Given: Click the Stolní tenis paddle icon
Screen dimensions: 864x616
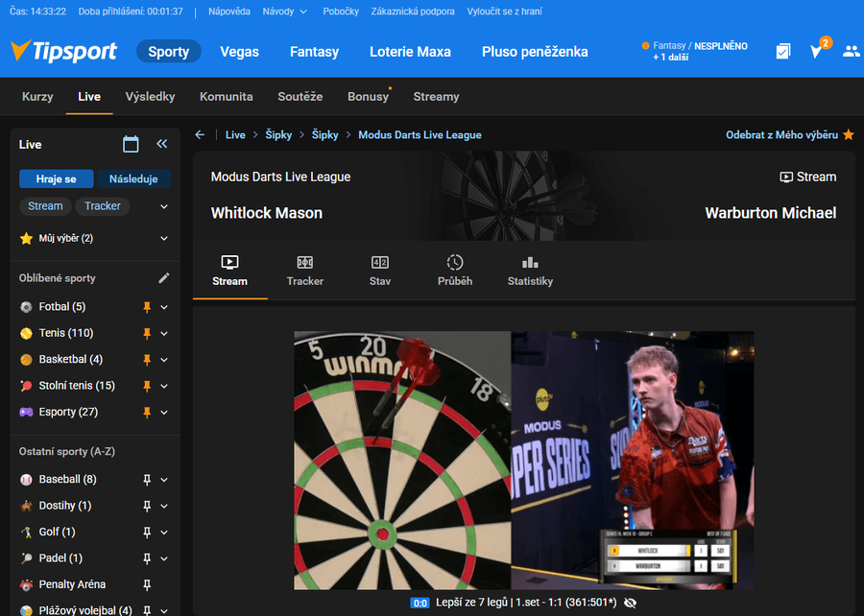Looking at the screenshot, I should pyautogui.click(x=26, y=386).
